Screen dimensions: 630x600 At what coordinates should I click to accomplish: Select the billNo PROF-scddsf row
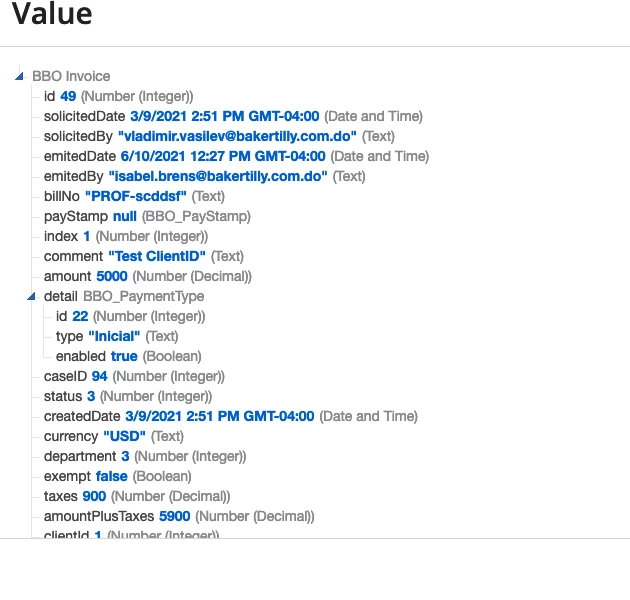(134, 196)
